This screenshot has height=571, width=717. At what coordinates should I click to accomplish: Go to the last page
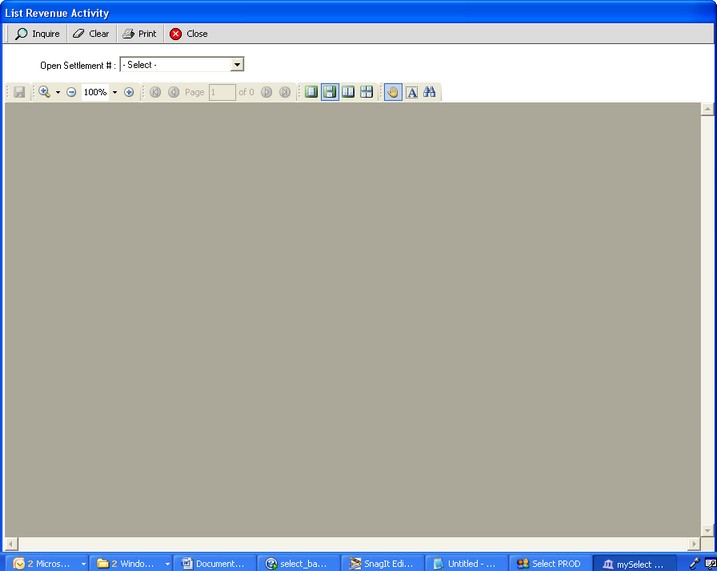pyautogui.click(x=285, y=92)
